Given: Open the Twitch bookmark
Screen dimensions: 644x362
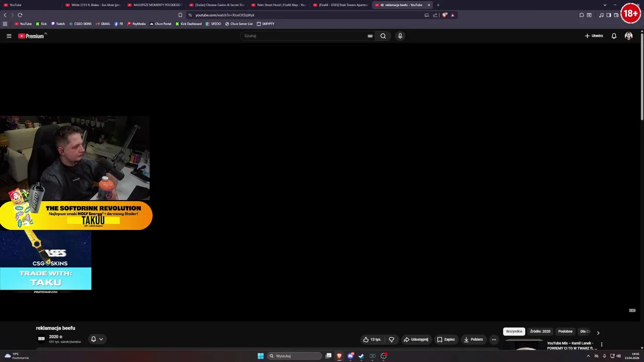Looking at the screenshot, I should click(x=58, y=24).
